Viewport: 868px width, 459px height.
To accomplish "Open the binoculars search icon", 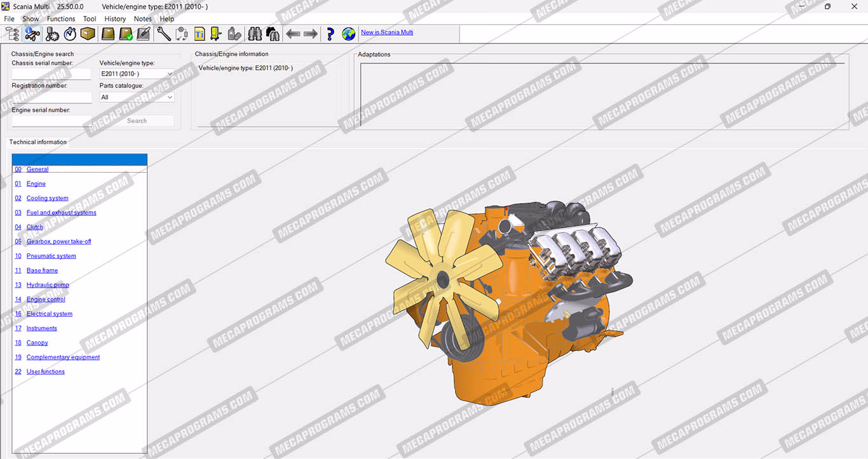I will [255, 34].
